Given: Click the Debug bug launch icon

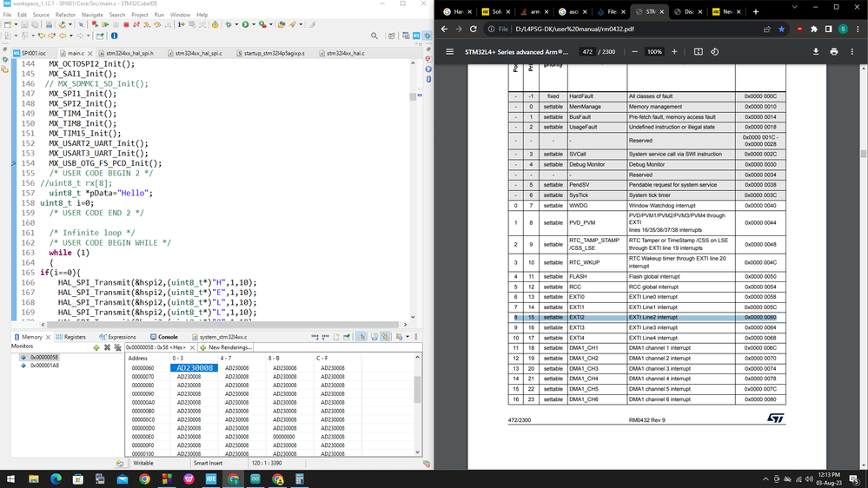Looking at the screenshot, I should [x=228, y=24].
